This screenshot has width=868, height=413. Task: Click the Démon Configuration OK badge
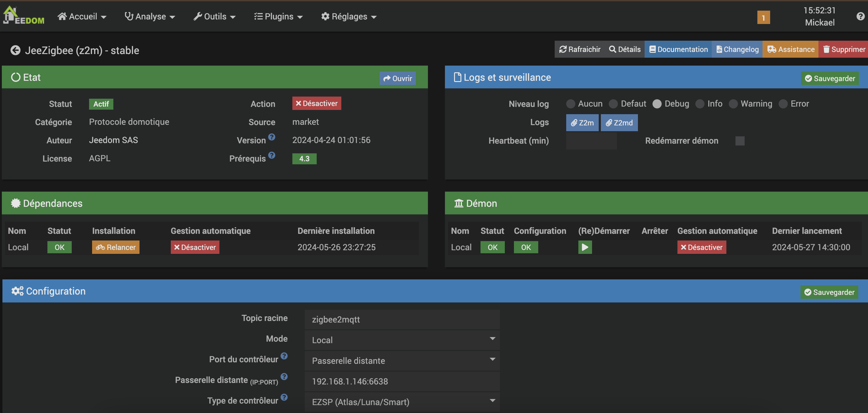point(526,247)
